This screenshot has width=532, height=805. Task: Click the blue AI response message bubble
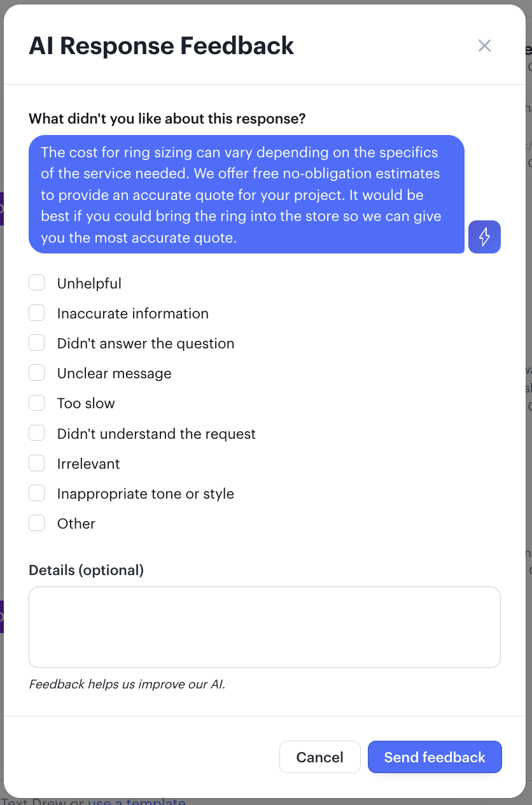[247, 194]
